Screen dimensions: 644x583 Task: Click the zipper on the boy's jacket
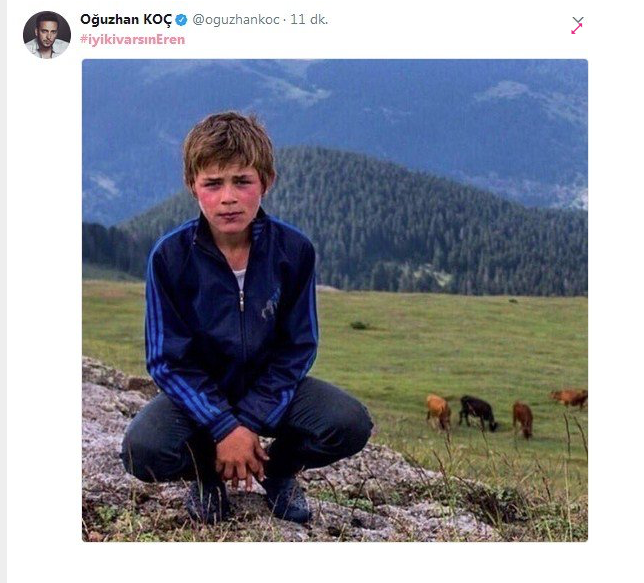[242, 300]
